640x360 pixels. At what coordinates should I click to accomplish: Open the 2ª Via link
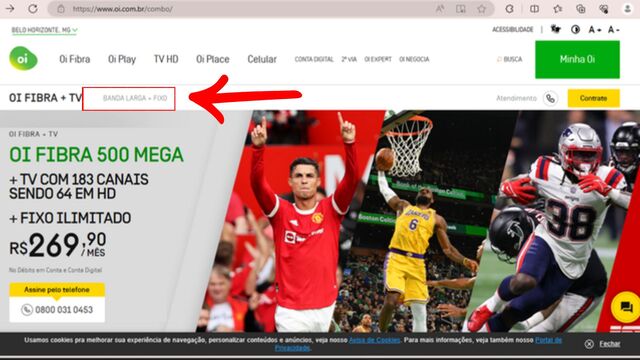pyautogui.click(x=349, y=59)
